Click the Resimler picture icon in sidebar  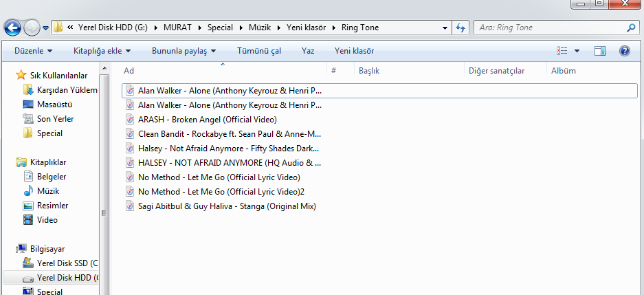pyautogui.click(x=28, y=206)
